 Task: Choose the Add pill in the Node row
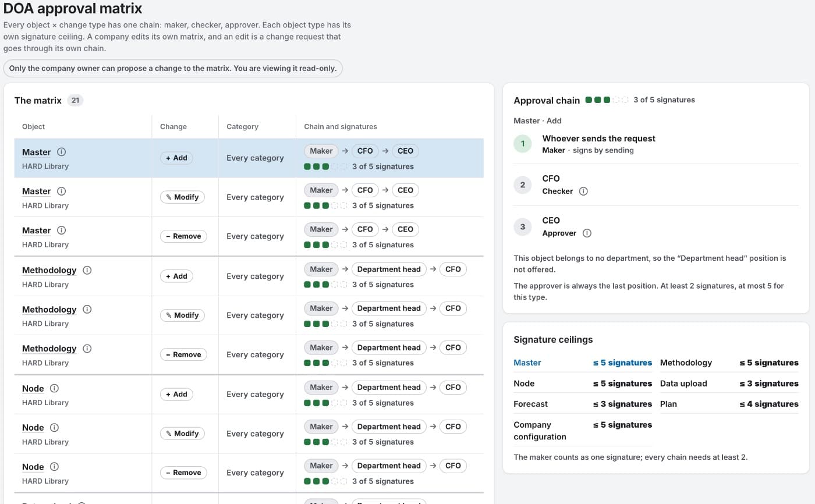click(x=176, y=395)
